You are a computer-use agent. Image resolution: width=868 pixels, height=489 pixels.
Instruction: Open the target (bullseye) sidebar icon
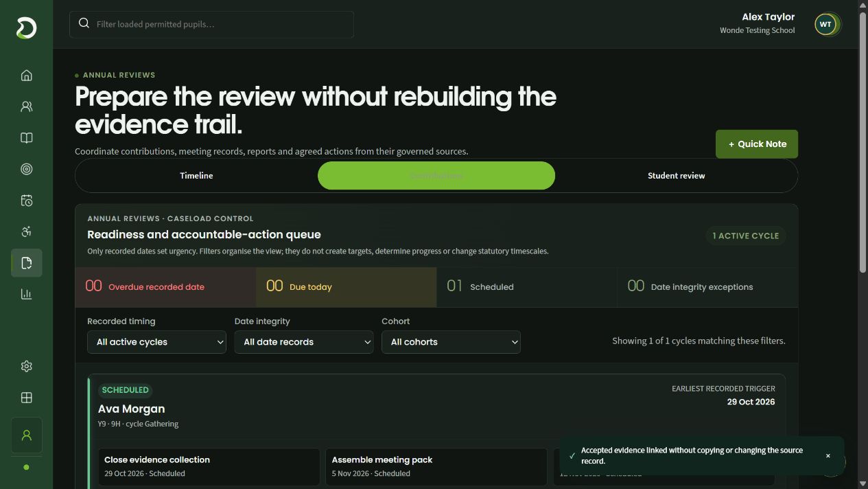click(x=26, y=169)
